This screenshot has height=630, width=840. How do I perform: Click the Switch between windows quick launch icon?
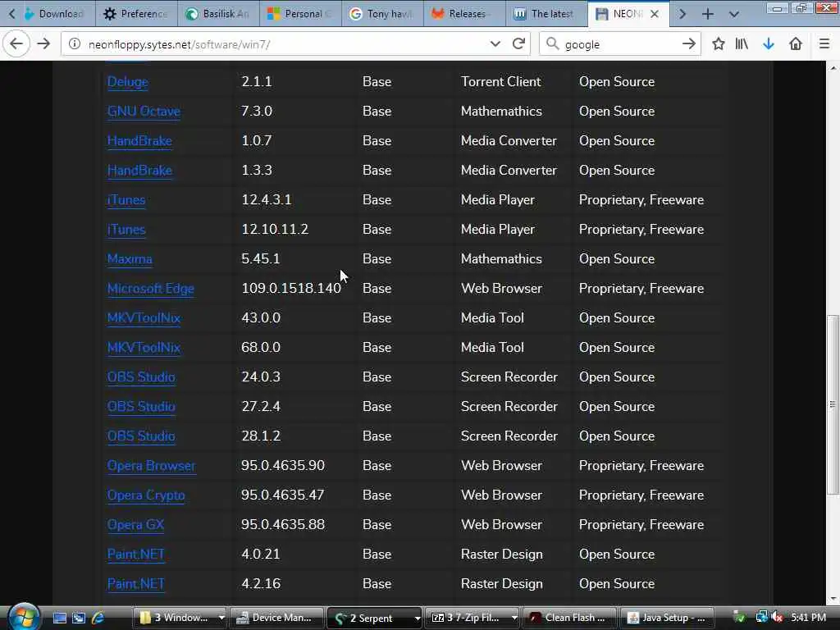pos(79,618)
